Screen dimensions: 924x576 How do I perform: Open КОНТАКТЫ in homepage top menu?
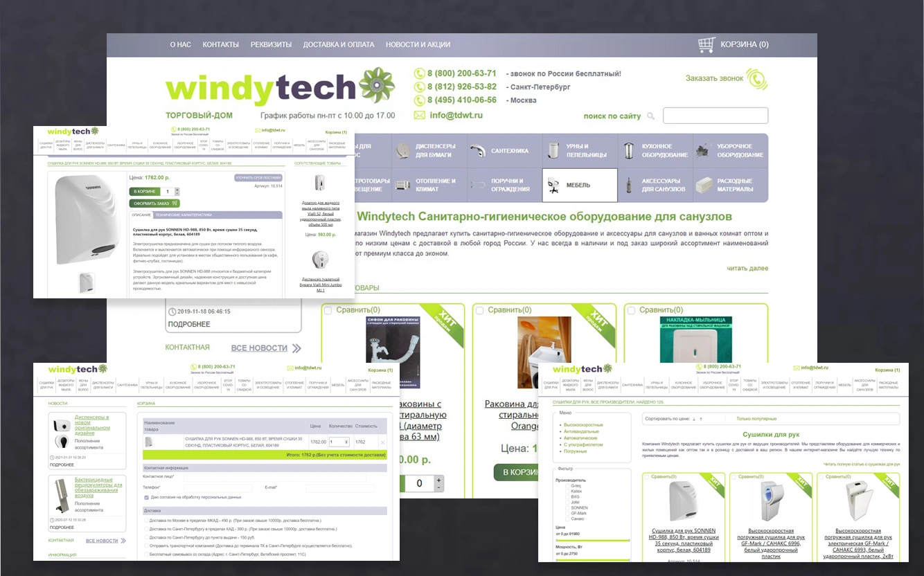coord(220,45)
